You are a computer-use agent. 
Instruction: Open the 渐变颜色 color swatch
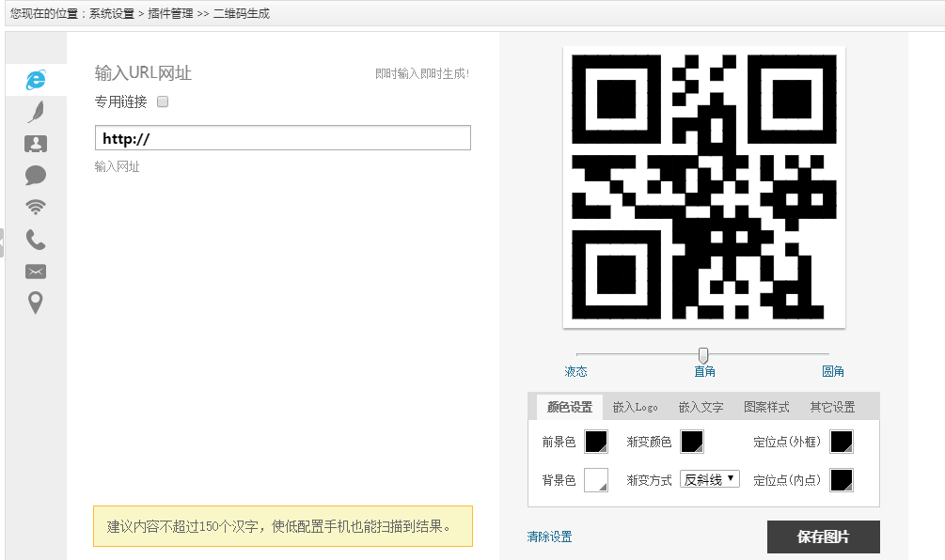692,442
